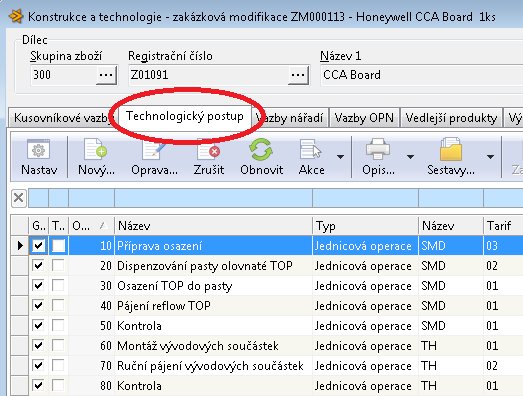Create new record with Nový icon
523x396 pixels.
pos(95,149)
